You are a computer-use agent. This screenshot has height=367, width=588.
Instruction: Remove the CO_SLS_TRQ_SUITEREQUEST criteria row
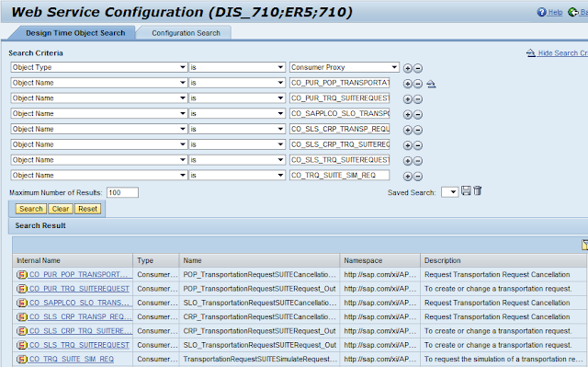[418, 161]
